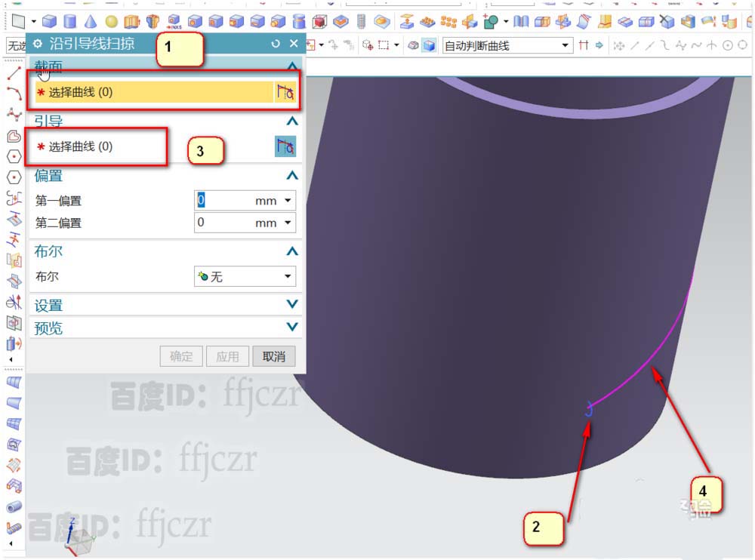The height and width of the screenshot is (560, 755).
Task: Click the Revolve tool icon
Action: [x=153, y=21]
